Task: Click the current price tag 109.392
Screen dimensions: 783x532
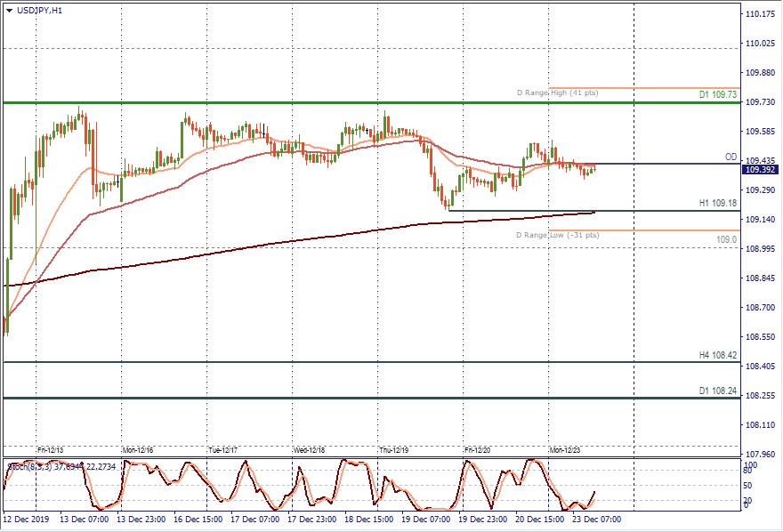Action: pos(759,169)
